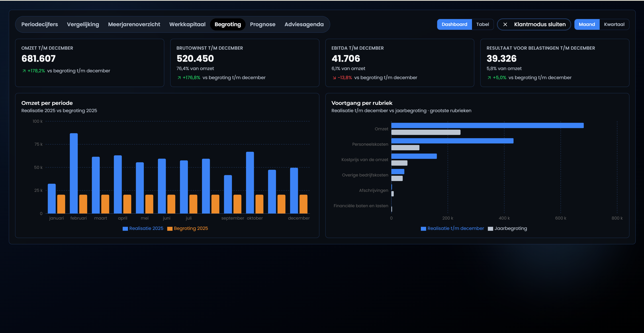This screenshot has width=644, height=333.
Task: Select the Maand period option
Action: coord(587,24)
